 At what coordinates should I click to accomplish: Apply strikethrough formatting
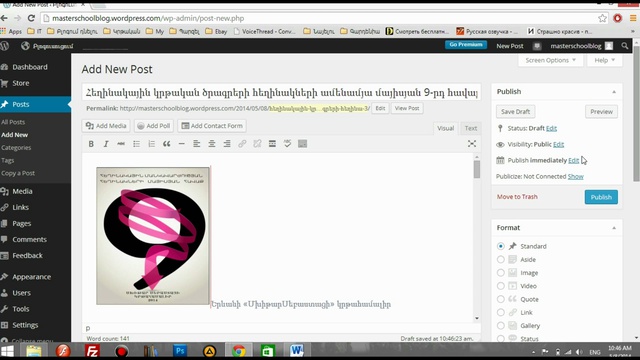121,144
